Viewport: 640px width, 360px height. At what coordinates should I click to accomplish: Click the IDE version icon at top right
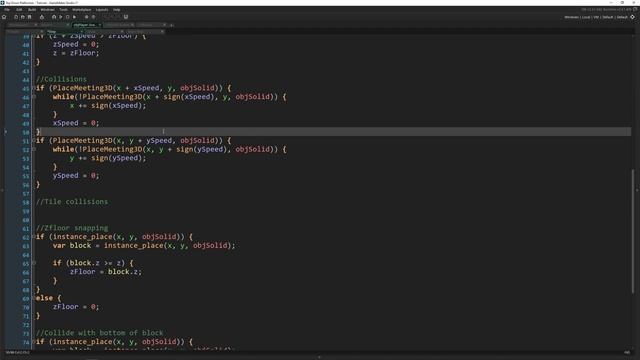pos(635,9)
